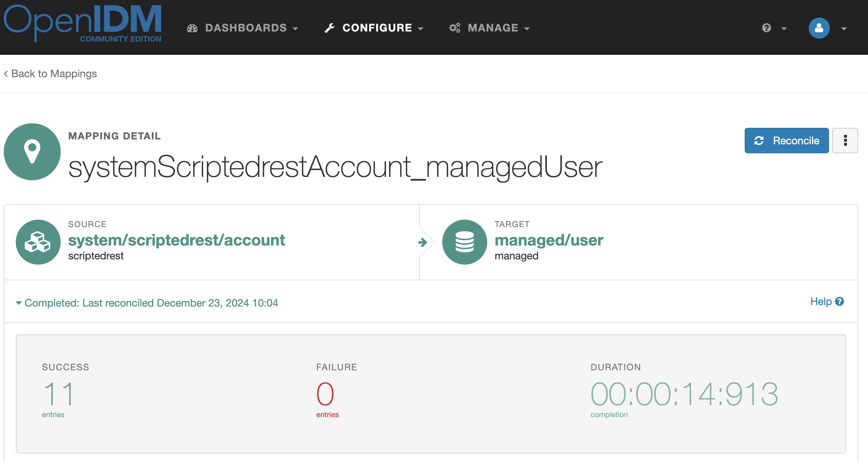868x461 pixels.
Task: Click the dashboard gauge icon
Action: coord(192,28)
